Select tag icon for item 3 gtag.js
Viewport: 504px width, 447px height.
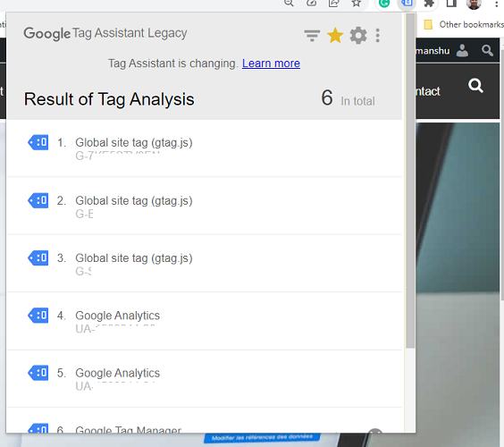(38, 257)
